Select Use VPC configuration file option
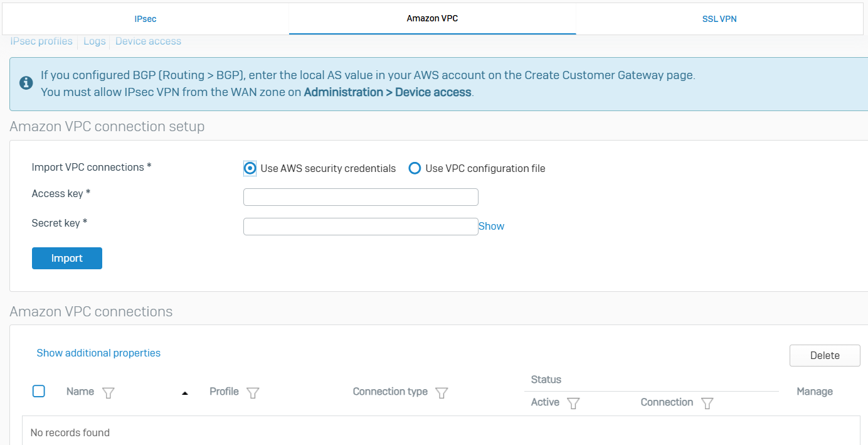The width and height of the screenshot is (868, 445). click(x=415, y=168)
